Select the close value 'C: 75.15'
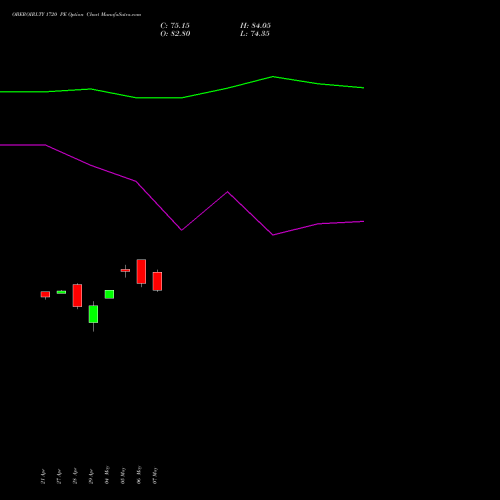 click(x=175, y=26)
